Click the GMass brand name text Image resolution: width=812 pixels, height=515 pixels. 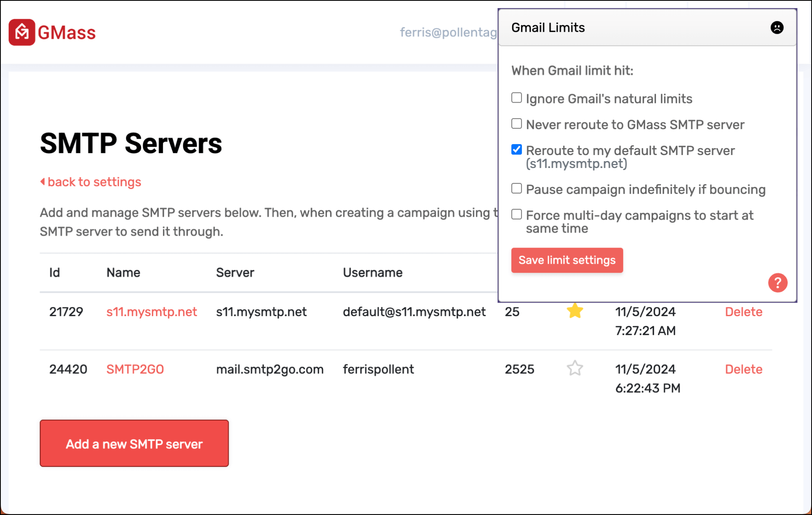[x=67, y=33]
